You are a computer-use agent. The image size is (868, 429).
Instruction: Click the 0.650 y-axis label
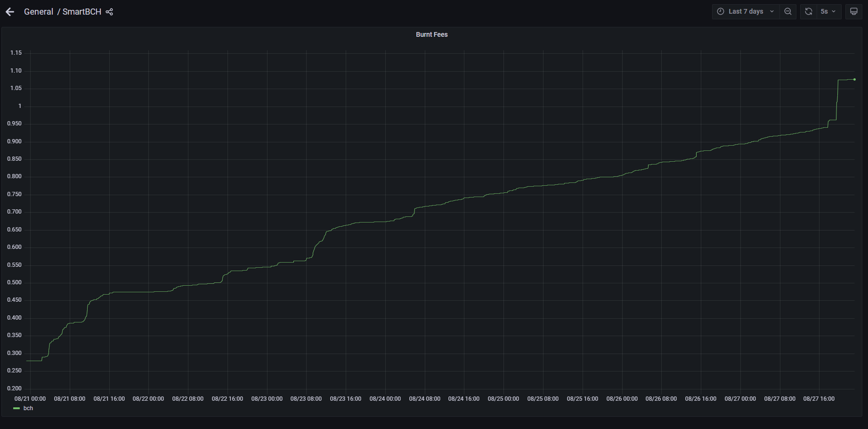coord(15,230)
